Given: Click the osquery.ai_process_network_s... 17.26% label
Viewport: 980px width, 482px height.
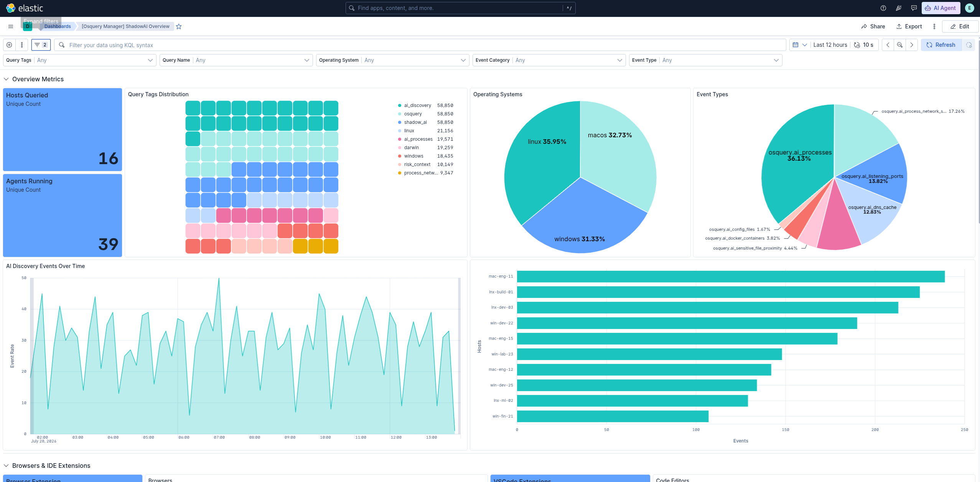Looking at the screenshot, I should (x=923, y=111).
